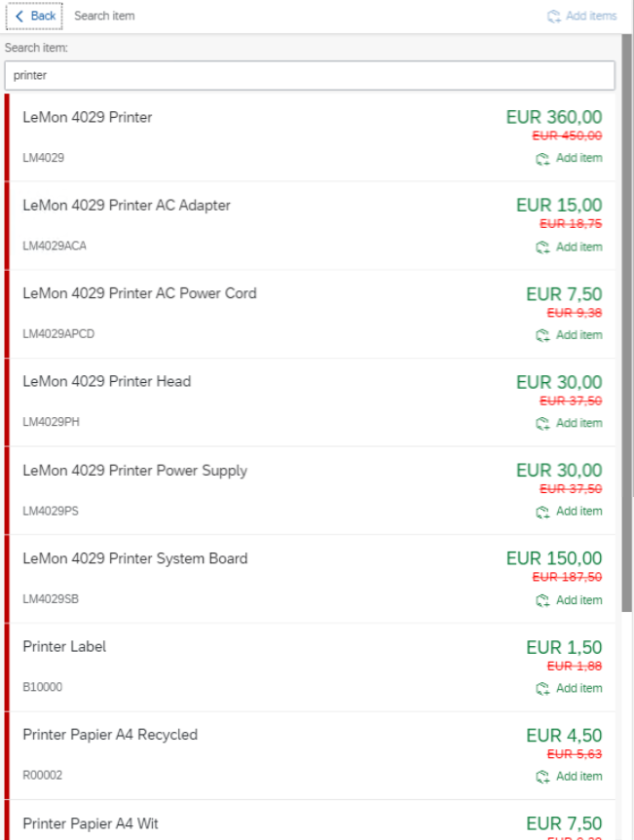Image resolution: width=634 pixels, height=840 pixels.
Task: Click the vertical scrollbar thumb
Action: 627,322
